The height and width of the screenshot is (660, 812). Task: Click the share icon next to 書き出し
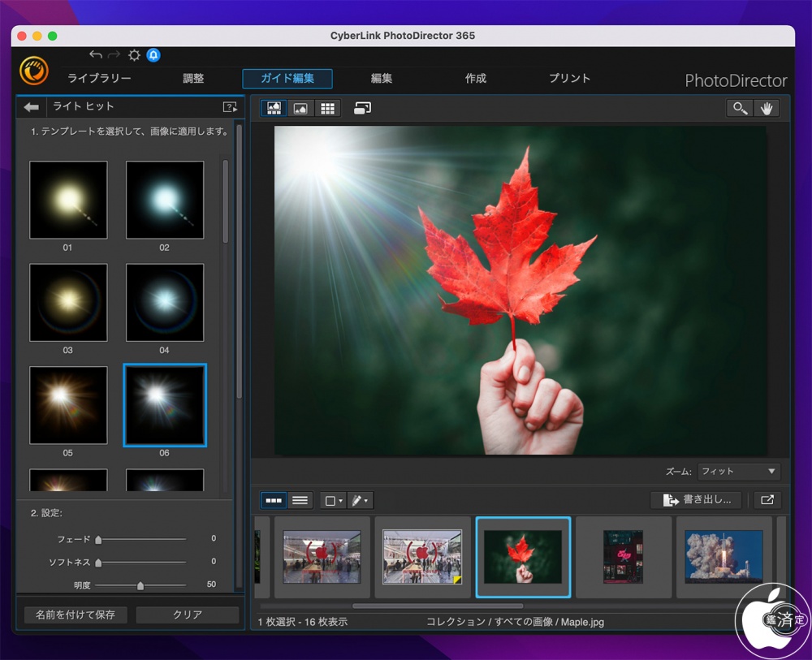pyautogui.click(x=767, y=500)
